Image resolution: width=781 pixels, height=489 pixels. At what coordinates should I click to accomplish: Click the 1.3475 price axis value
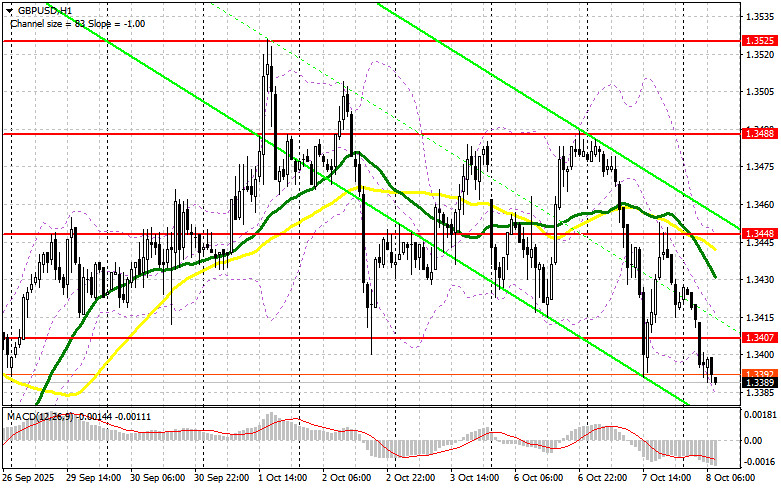pos(757,166)
